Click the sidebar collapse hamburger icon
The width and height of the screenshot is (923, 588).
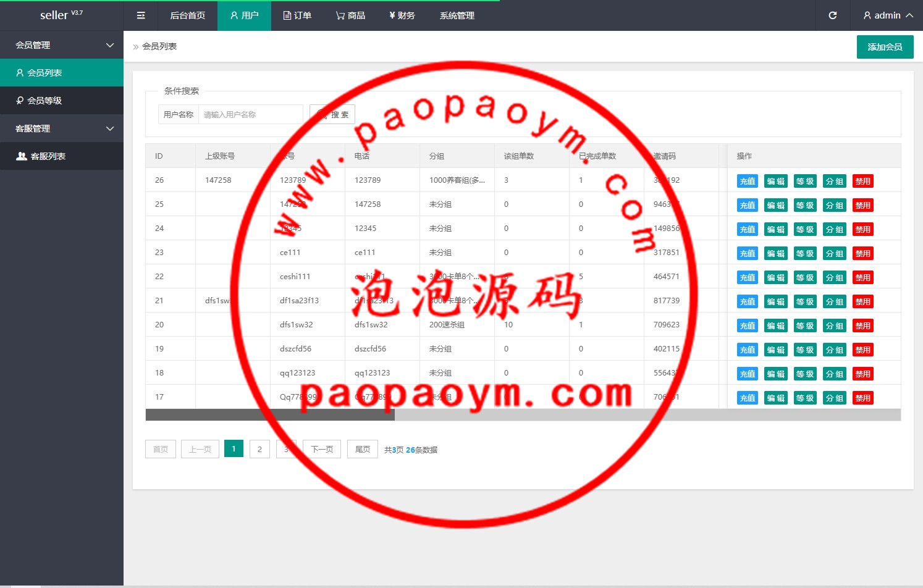[x=141, y=15]
